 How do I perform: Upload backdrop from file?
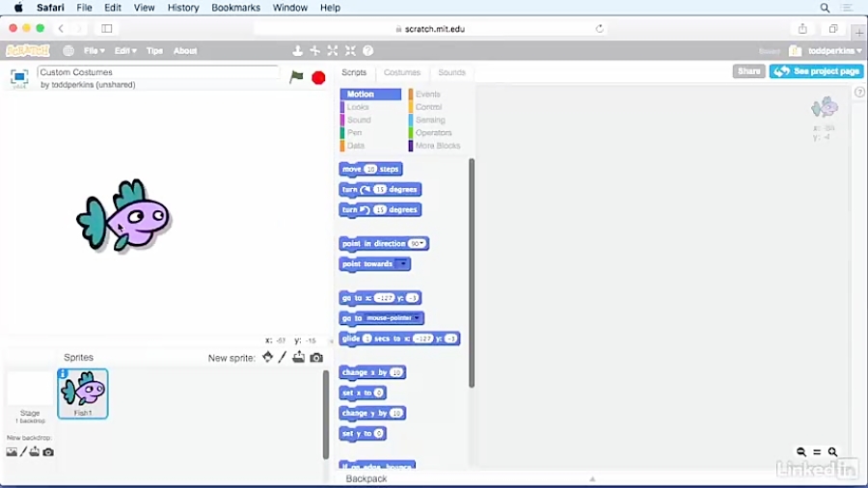pos(35,452)
